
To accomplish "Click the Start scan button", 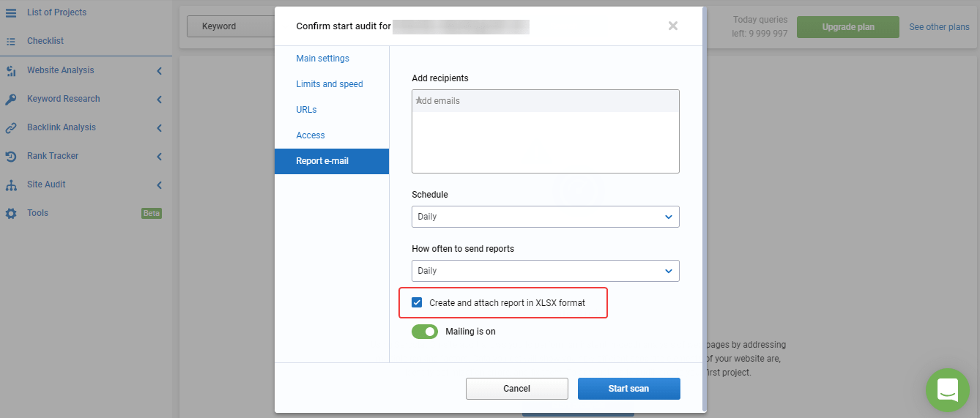I will pyautogui.click(x=629, y=389).
